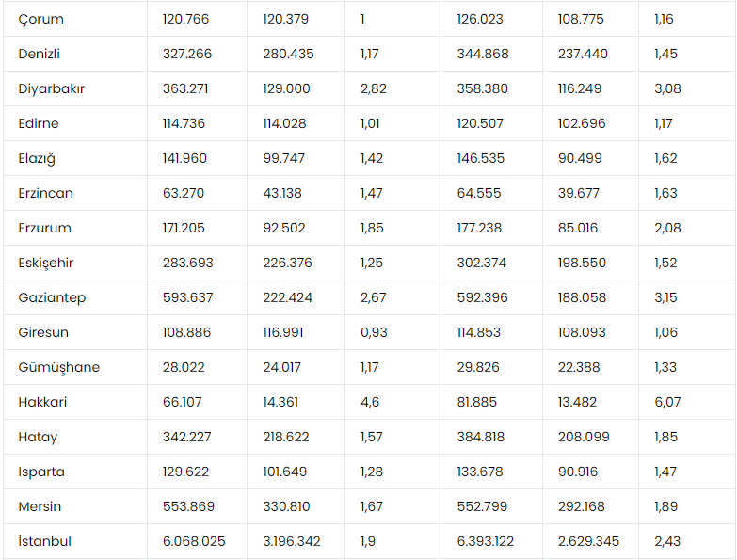Select the Eskişehir cell
Image resolution: width=737 pixels, height=560 pixels.
click(45, 263)
